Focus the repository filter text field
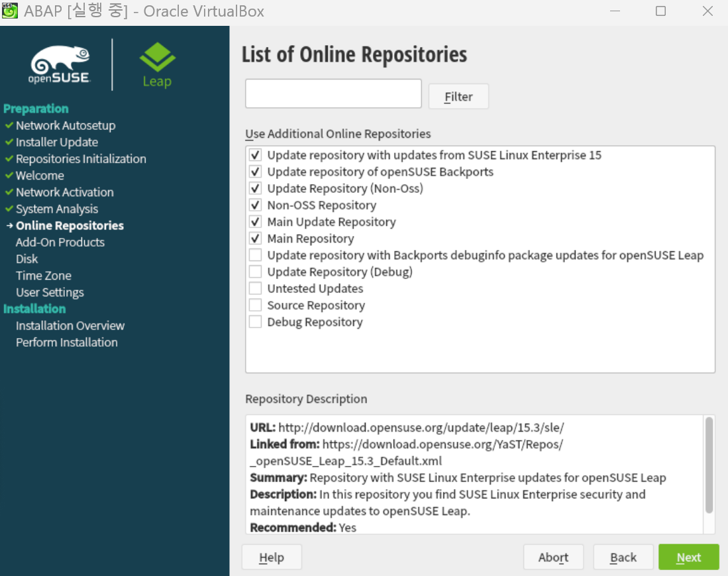 (333, 93)
